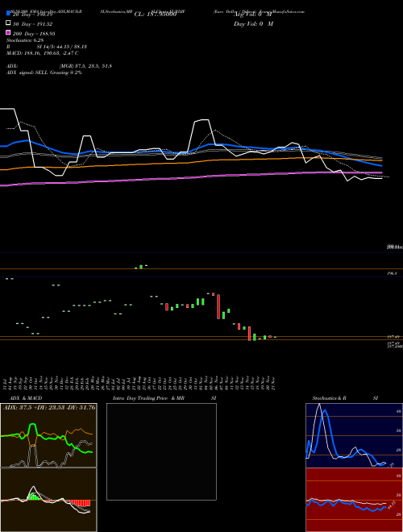The image size is (403, 532).
Task: Click the 'Avg Vol: 0 M' text
Action: click(x=252, y=15)
